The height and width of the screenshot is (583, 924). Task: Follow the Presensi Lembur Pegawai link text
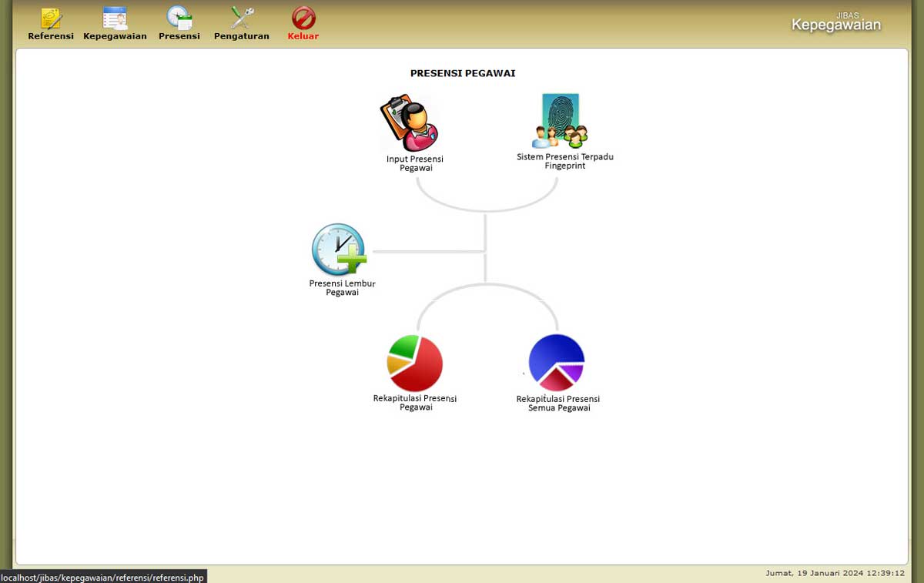click(x=343, y=288)
